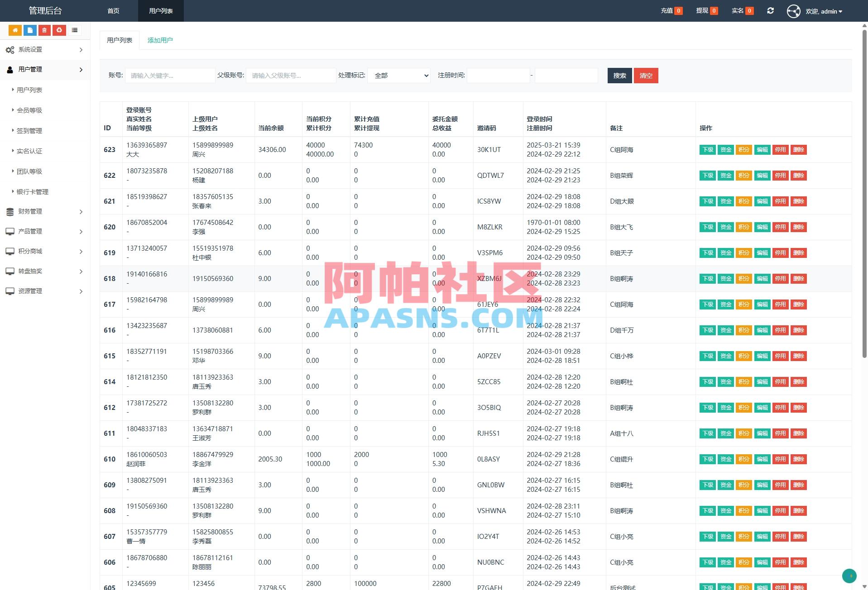Disable user 623 with its 停用 button
The width and height of the screenshot is (868, 590).
(x=780, y=149)
